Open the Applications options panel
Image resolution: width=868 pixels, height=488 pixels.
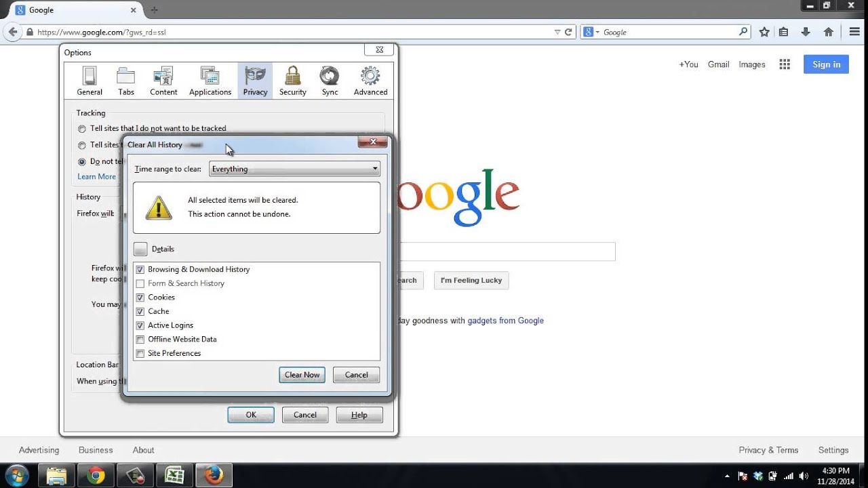click(210, 81)
